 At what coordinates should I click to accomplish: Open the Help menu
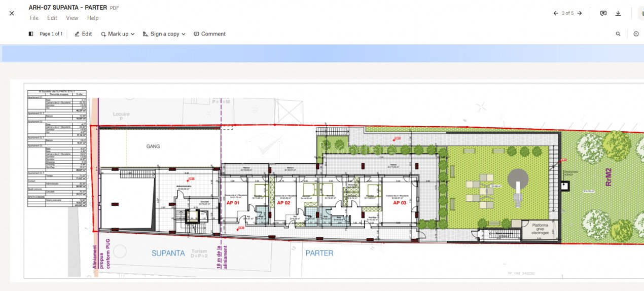(x=93, y=18)
